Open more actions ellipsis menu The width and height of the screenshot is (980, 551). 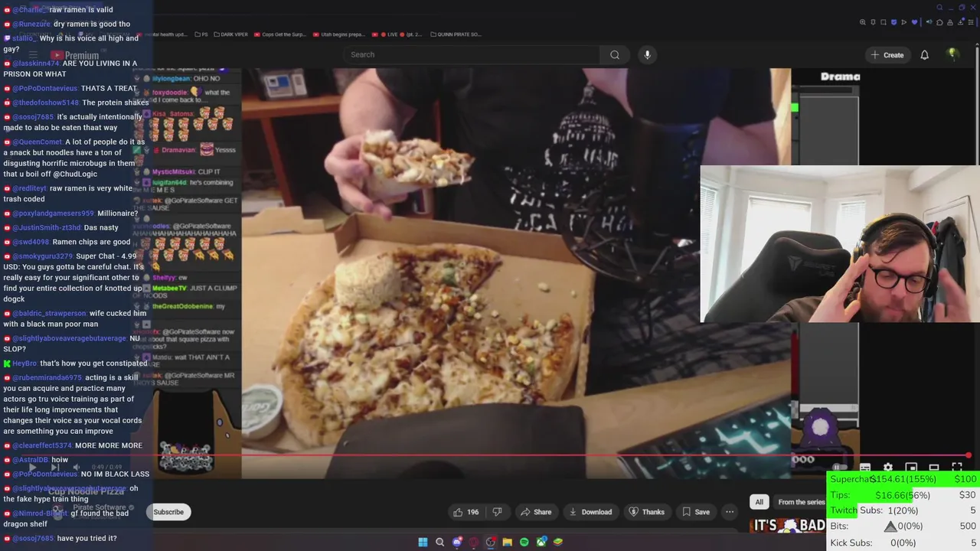(730, 512)
